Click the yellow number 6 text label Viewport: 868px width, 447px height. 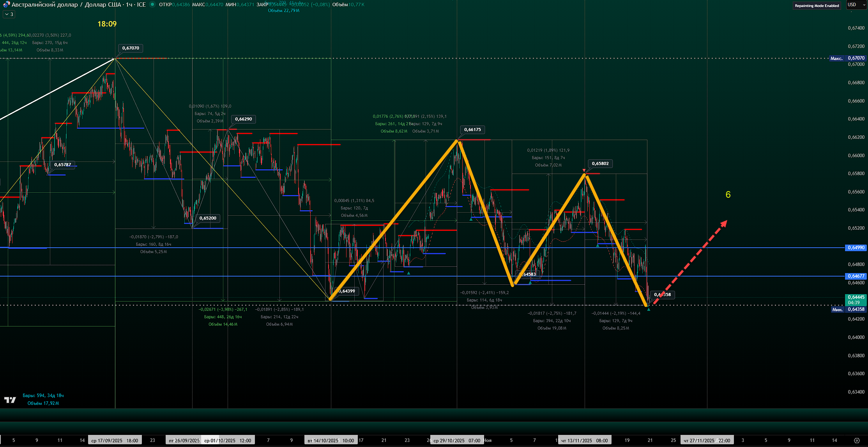coord(728,195)
